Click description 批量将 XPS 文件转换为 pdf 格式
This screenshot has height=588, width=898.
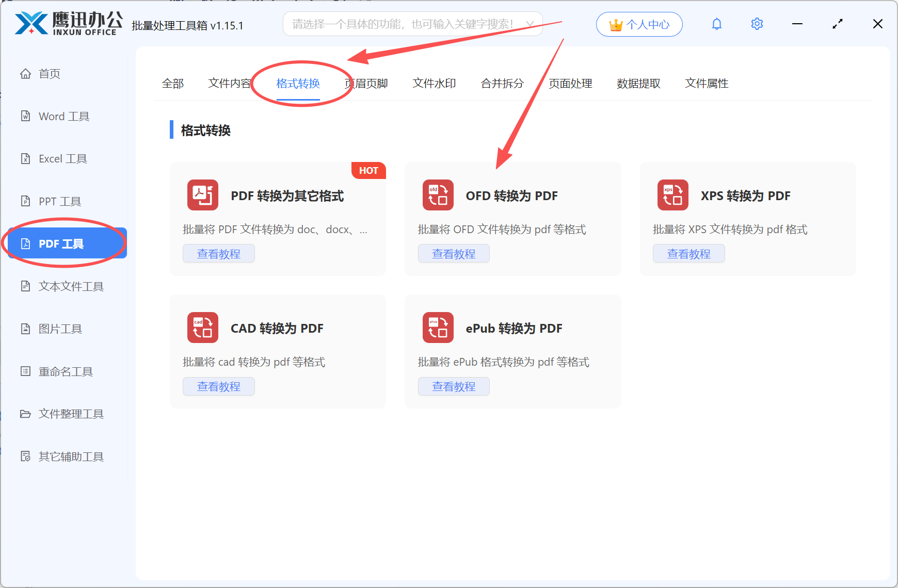click(x=730, y=230)
